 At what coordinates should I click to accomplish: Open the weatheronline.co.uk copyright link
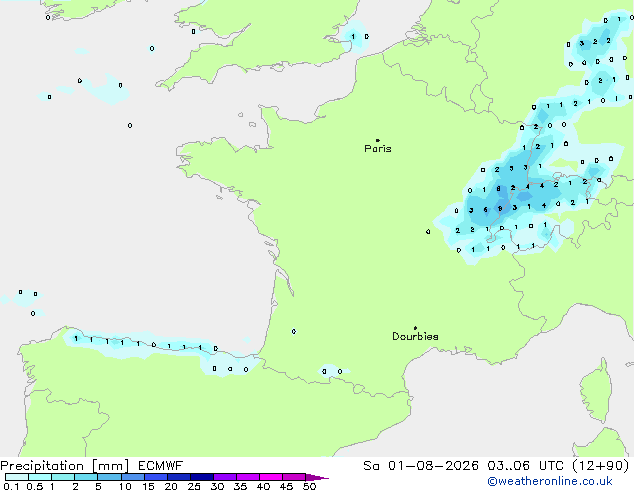pos(550,481)
